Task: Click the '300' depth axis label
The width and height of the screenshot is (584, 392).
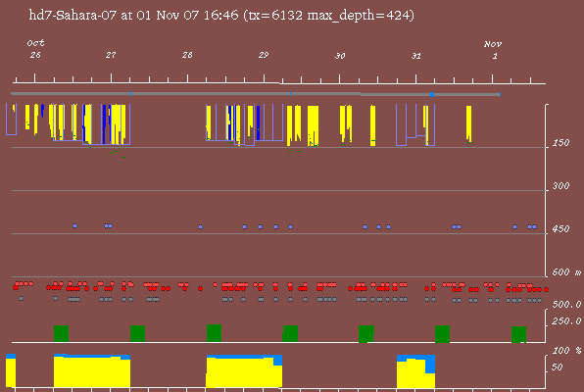Action: [x=560, y=186]
